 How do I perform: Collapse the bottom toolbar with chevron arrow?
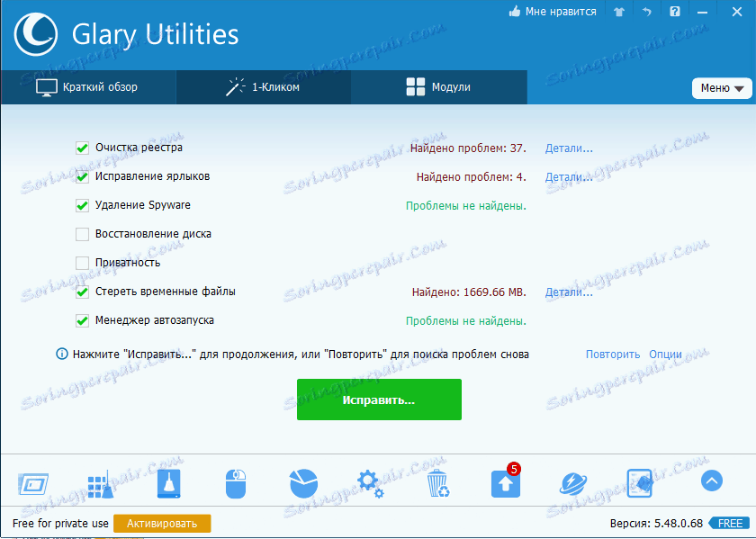711,481
